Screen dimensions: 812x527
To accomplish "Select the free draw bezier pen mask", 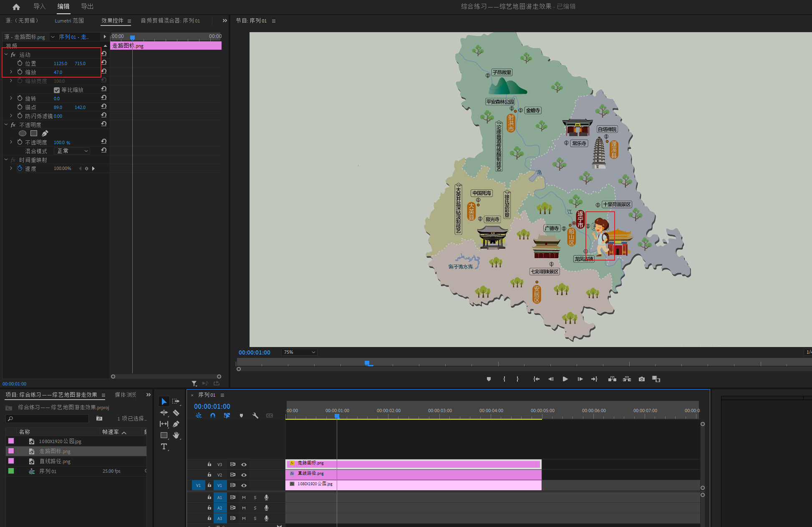I will click(x=45, y=133).
